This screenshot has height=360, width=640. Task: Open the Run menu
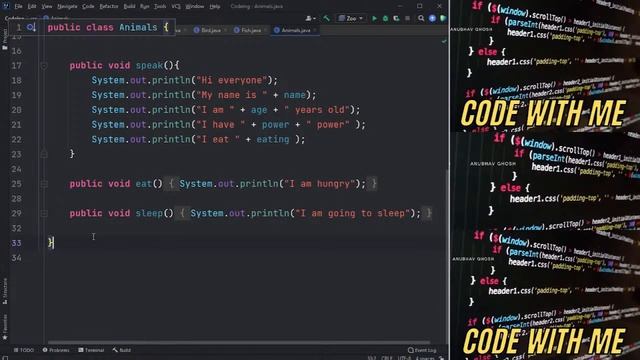[144, 6]
